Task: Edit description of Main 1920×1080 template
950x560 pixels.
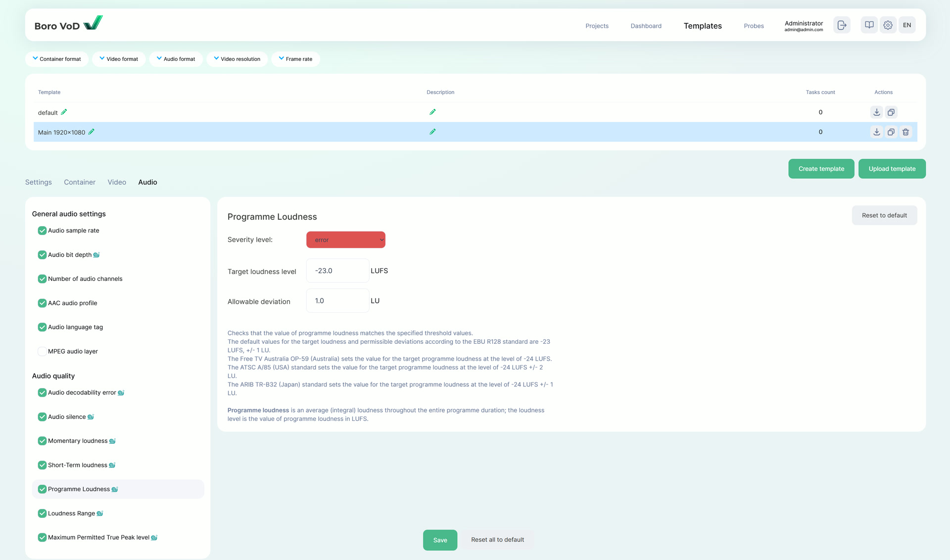Action: coord(432,132)
